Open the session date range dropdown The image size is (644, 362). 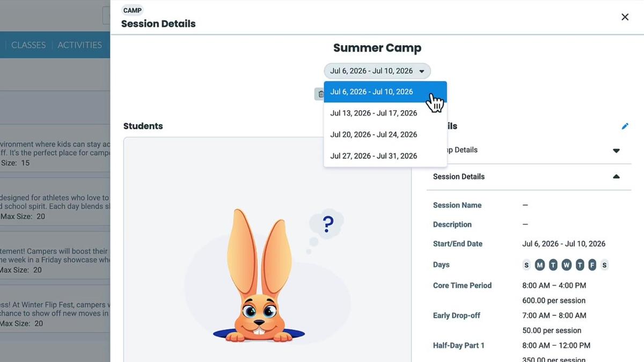click(377, 70)
